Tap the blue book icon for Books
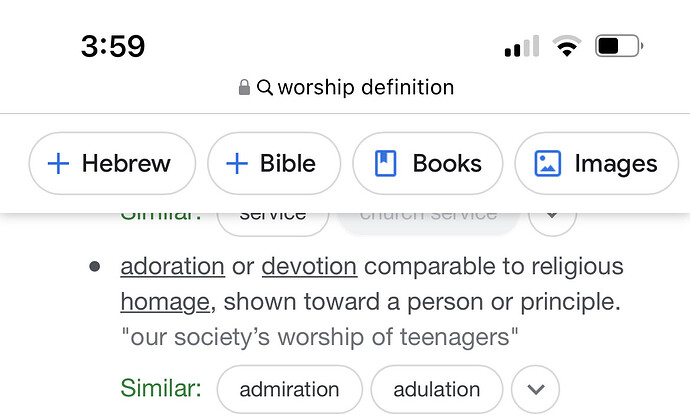690x419 pixels. tap(385, 163)
